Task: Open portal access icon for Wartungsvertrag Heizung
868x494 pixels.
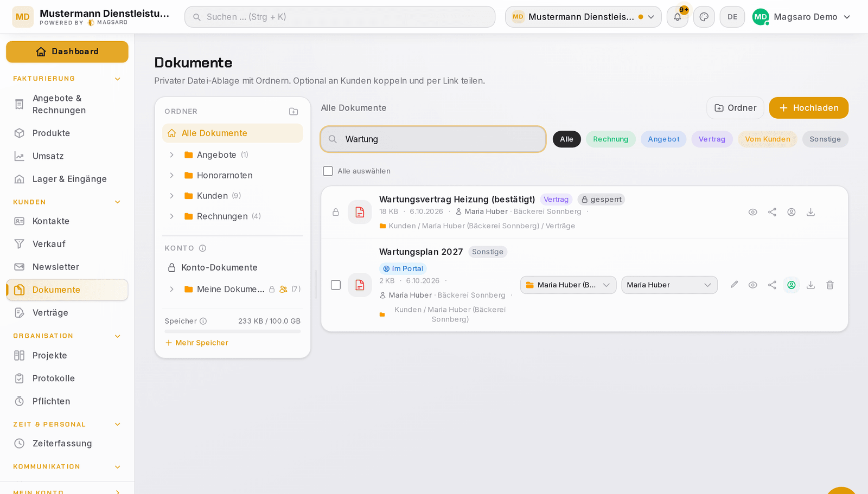Action: (792, 212)
